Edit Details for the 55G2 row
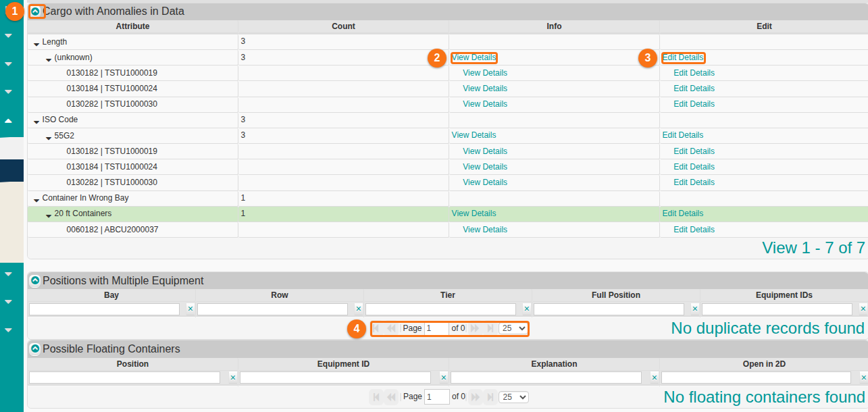 point(683,135)
